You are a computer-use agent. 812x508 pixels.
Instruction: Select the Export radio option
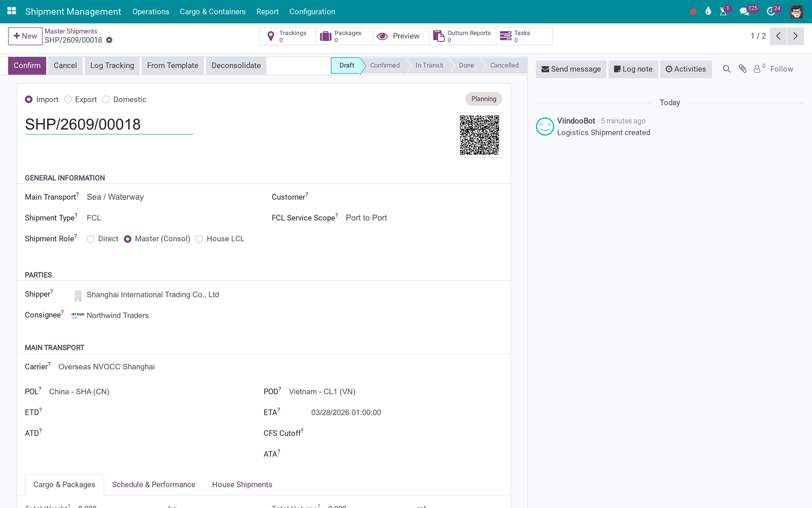click(68, 99)
